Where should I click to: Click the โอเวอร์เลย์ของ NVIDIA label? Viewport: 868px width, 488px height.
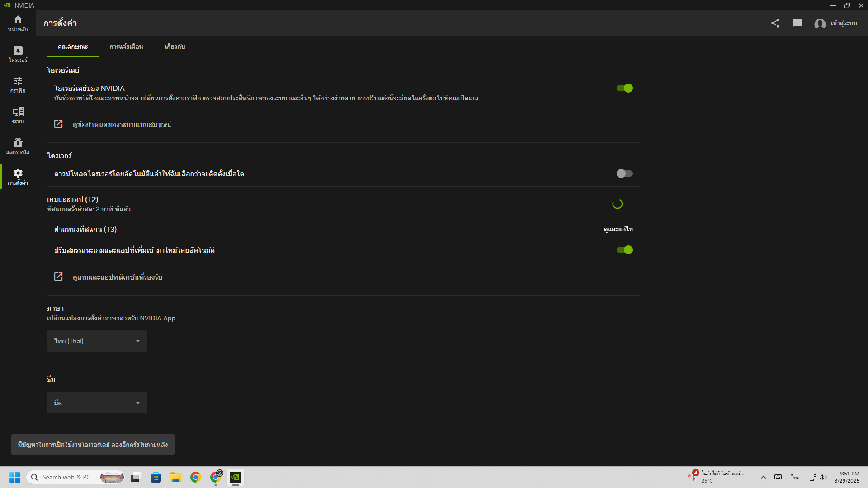(90, 88)
